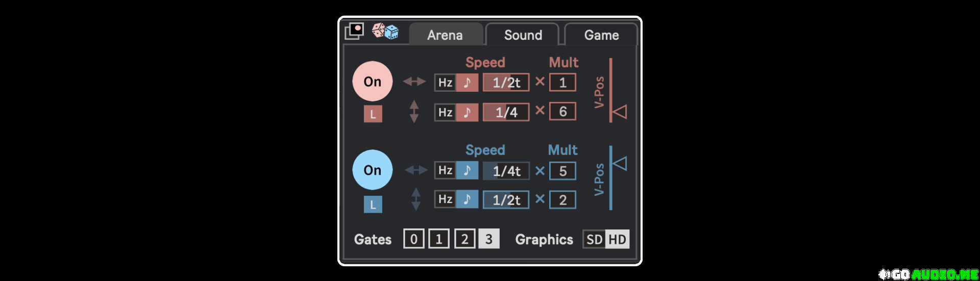The height and width of the screenshot is (281, 980).
Task: Click the blue vertical arrows icon
Action: (416, 199)
